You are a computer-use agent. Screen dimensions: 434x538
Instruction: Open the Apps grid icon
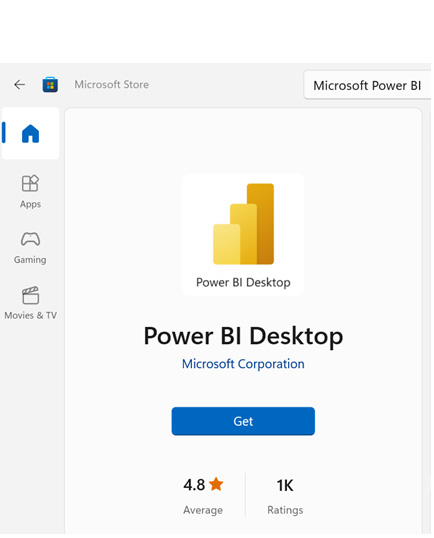tap(30, 183)
